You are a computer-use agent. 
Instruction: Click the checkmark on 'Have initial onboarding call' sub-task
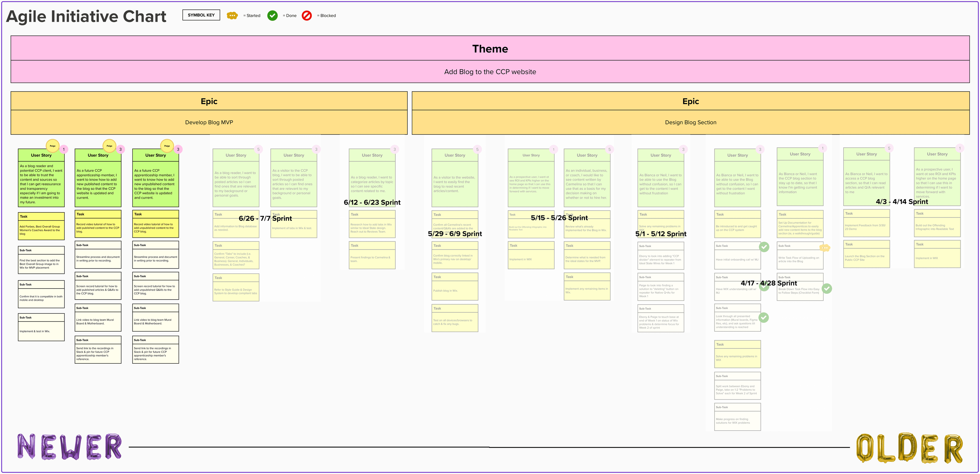click(x=765, y=247)
